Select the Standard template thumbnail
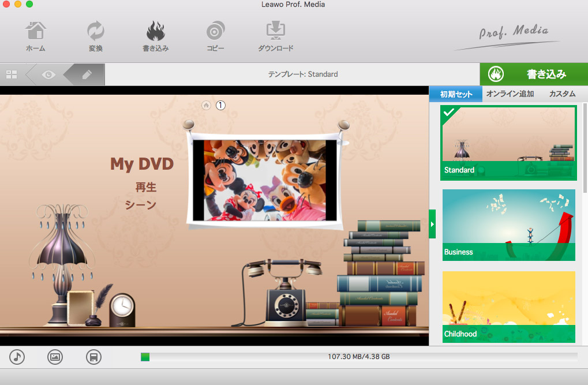 tap(508, 143)
